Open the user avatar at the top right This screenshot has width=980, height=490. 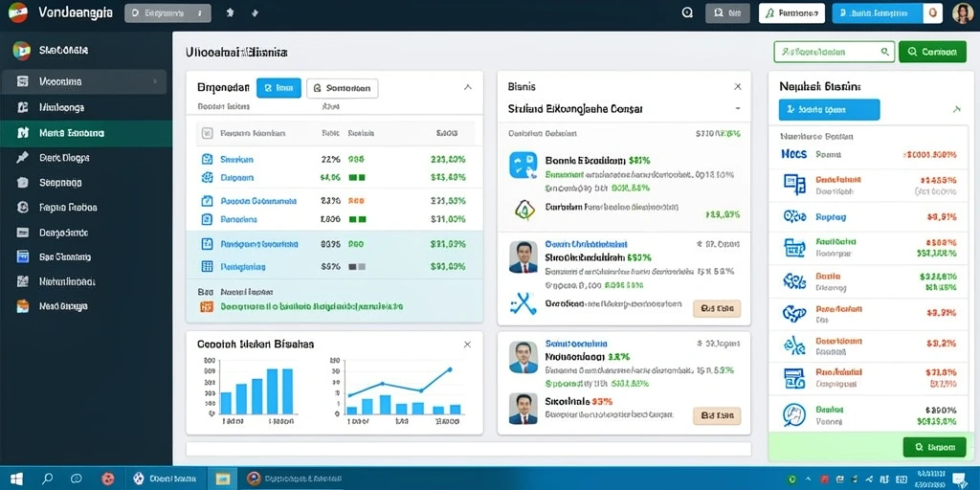963,13
